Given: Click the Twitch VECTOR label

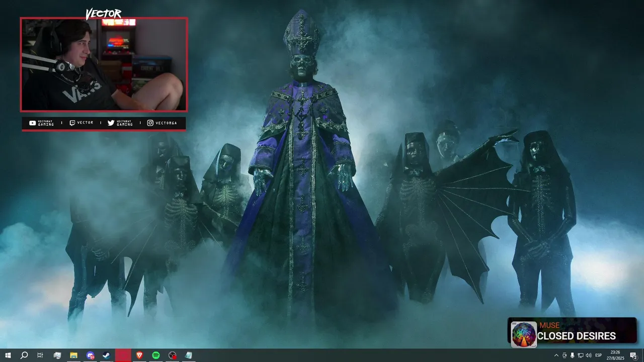Looking at the screenshot, I should 82,123.
